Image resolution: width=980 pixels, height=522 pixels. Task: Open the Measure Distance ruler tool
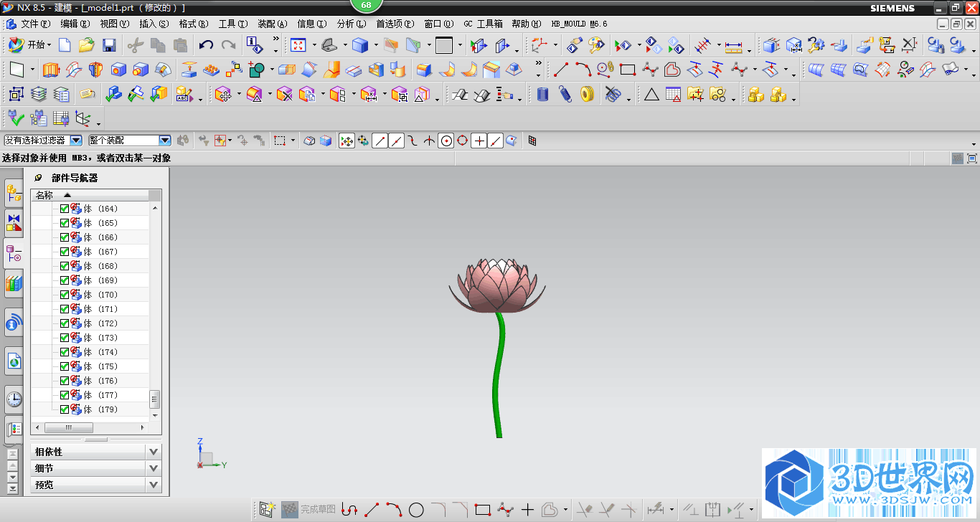pyautogui.click(x=733, y=46)
